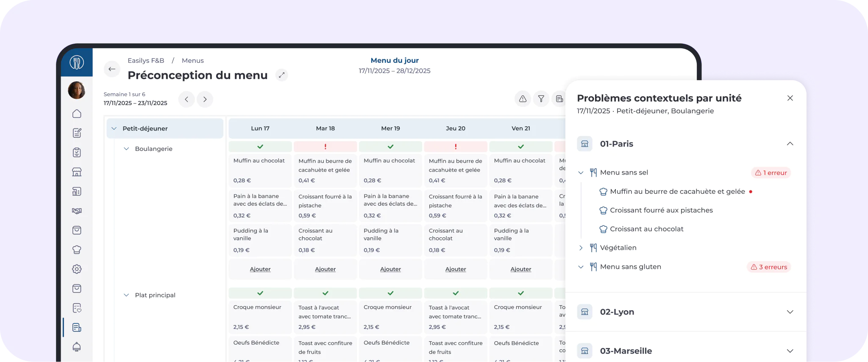Expand the 03-Marseille unit
The height and width of the screenshot is (362, 868).
pyautogui.click(x=790, y=351)
